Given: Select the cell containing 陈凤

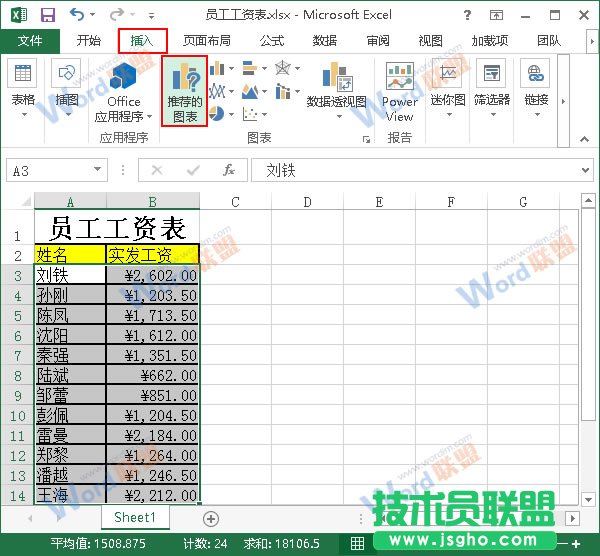Looking at the screenshot, I should [70, 315].
